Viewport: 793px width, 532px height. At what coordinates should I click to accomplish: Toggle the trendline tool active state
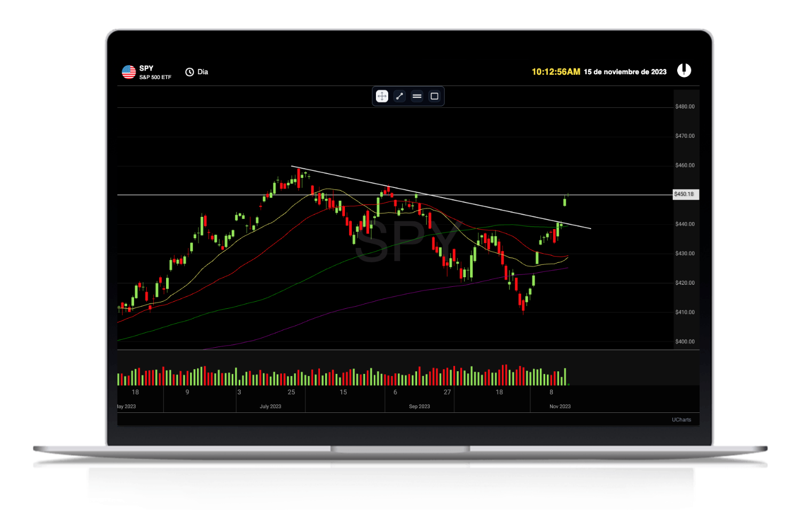click(399, 96)
